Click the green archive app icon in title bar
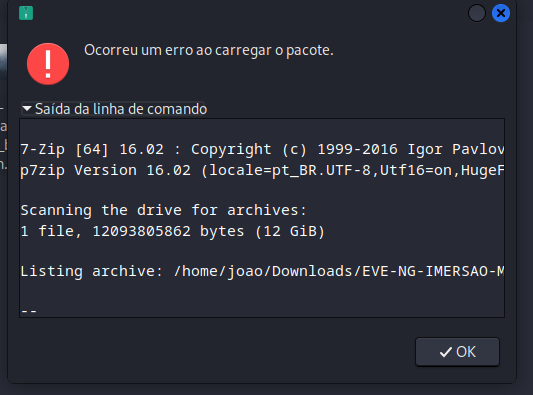The height and width of the screenshot is (395, 533). point(26,13)
